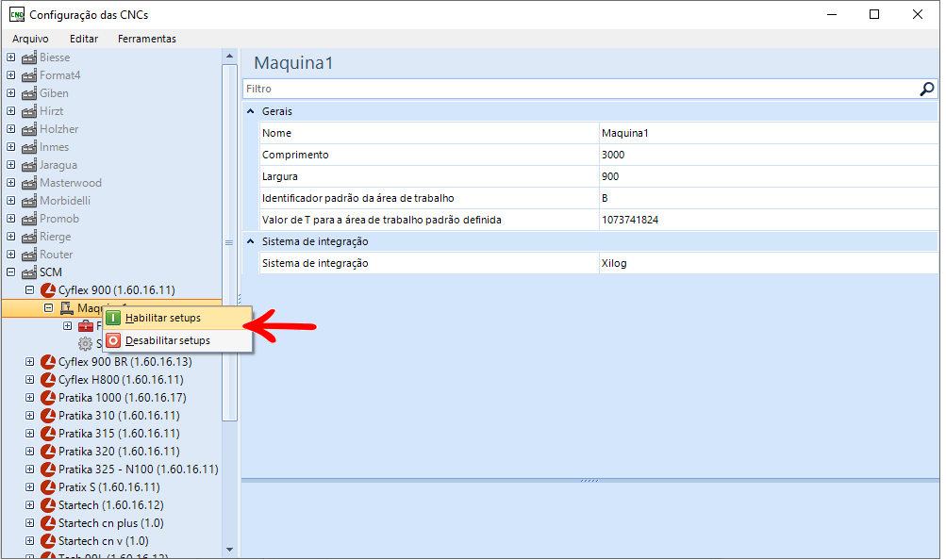Choose Habilitar setups from context menu
Viewport: 946px width, 560px height.
(x=177, y=319)
